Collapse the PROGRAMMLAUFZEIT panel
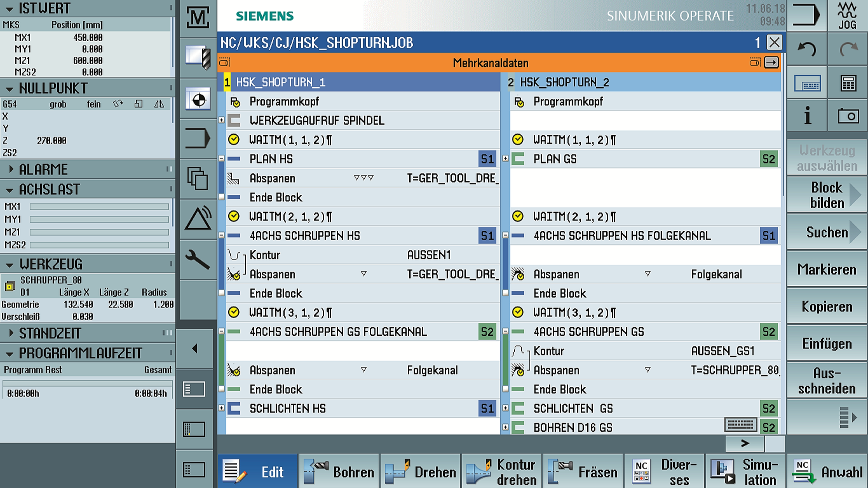The width and height of the screenshot is (868, 488). (9, 354)
